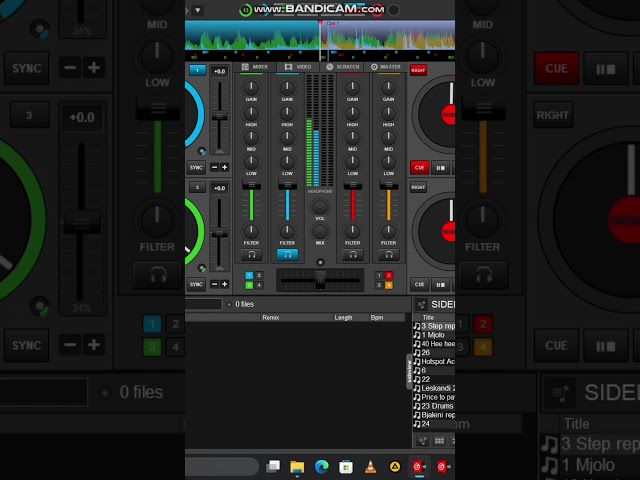Viewport: 640px width, 480px height.
Task: Click the blue channel LOW knob
Action: click(287, 162)
